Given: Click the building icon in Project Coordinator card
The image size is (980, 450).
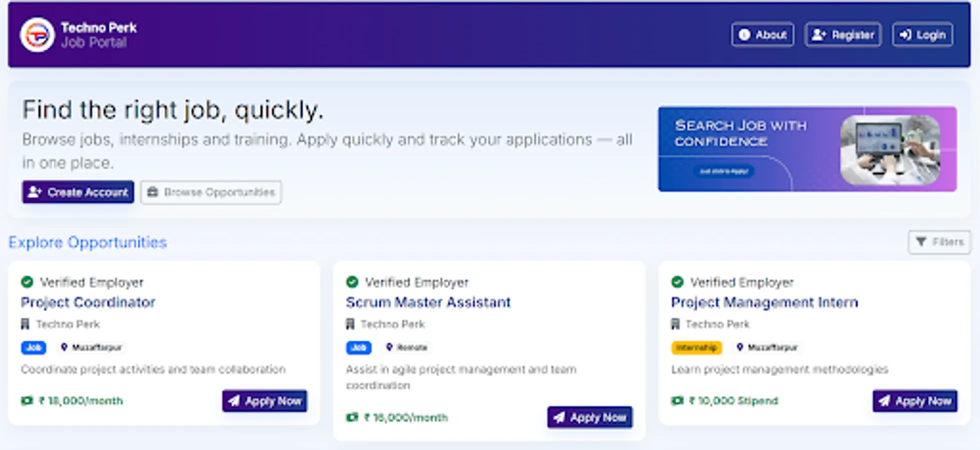Looking at the screenshot, I should tap(25, 324).
